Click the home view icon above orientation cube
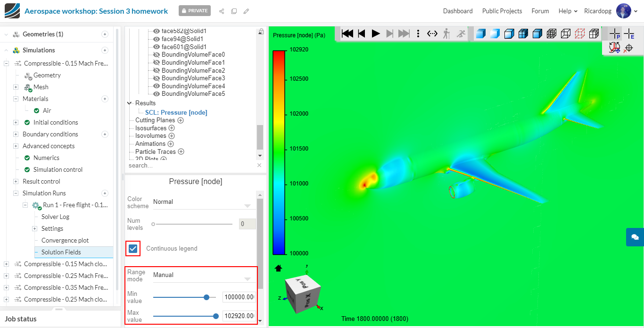This screenshot has width=644, height=328. point(278,268)
